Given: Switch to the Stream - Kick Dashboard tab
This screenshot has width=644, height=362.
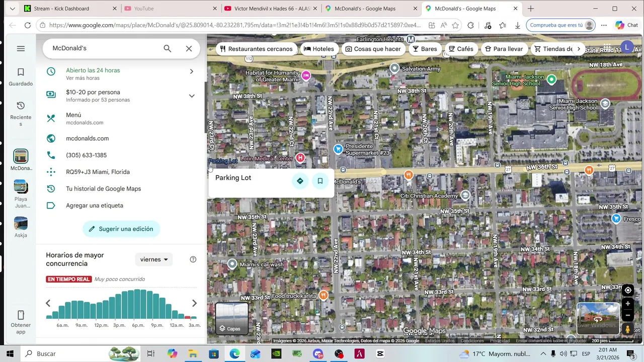Looking at the screenshot, I should pyautogui.click(x=70, y=9).
